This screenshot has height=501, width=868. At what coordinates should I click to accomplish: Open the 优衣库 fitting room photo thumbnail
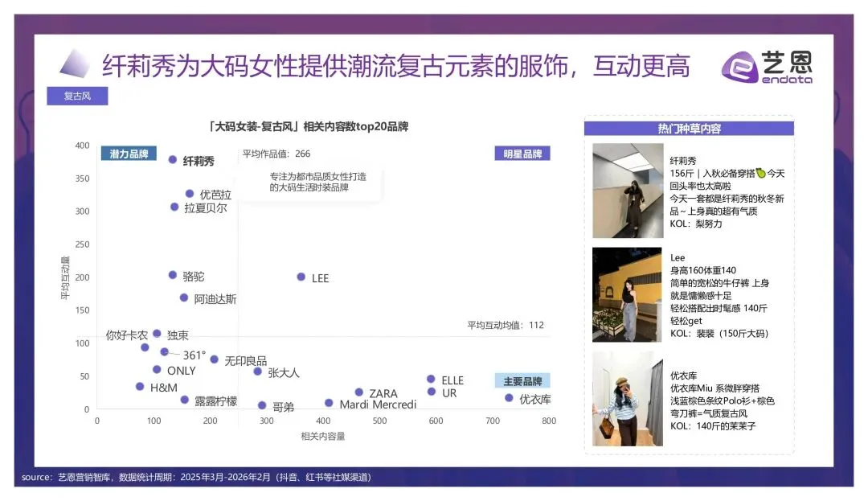click(628, 399)
